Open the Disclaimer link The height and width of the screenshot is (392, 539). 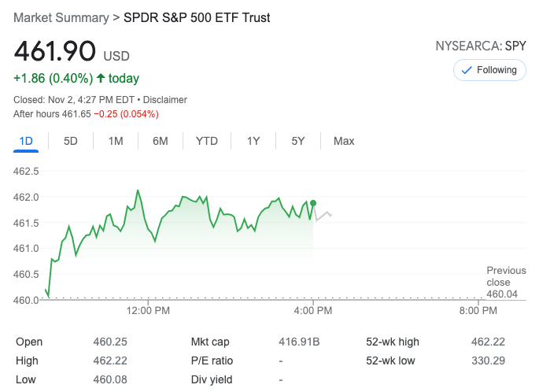click(165, 100)
